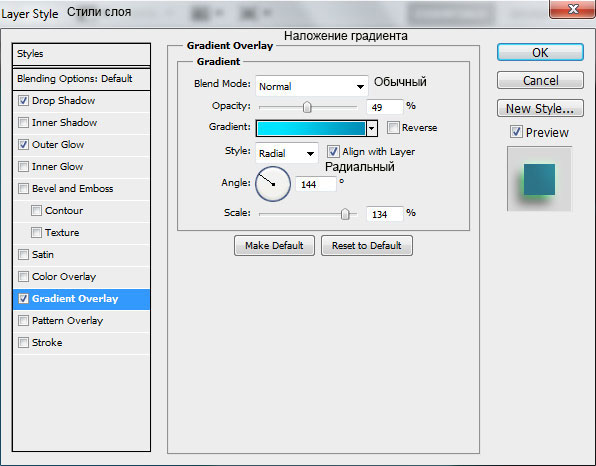
Task: Open the Outer Glow settings row
Action: tap(81, 145)
